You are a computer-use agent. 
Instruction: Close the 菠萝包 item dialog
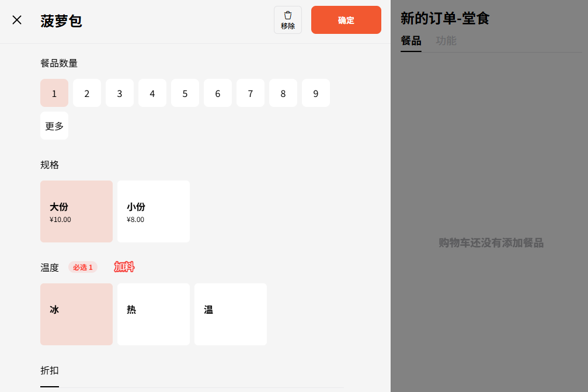[17, 20]
